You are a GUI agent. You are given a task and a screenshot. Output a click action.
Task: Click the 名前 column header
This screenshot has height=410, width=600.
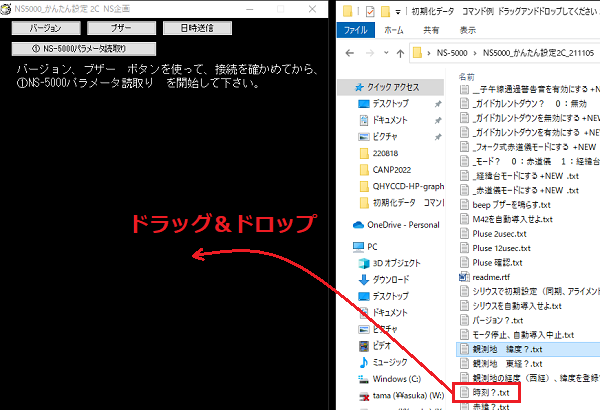point(466,77)
